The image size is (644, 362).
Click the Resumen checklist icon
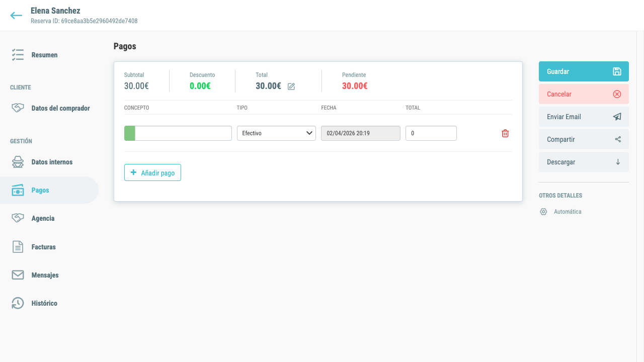tap(18, 55)
